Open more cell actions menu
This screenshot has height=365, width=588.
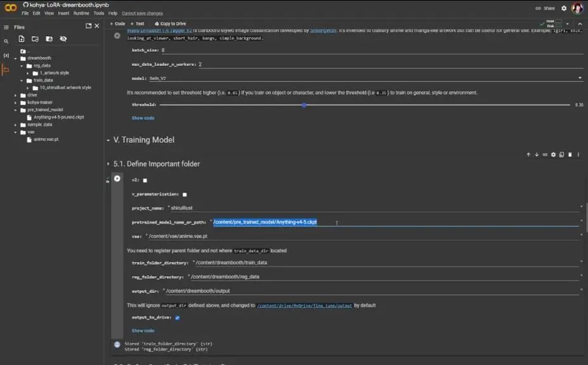pyautogui.click(x=578, y=154)
